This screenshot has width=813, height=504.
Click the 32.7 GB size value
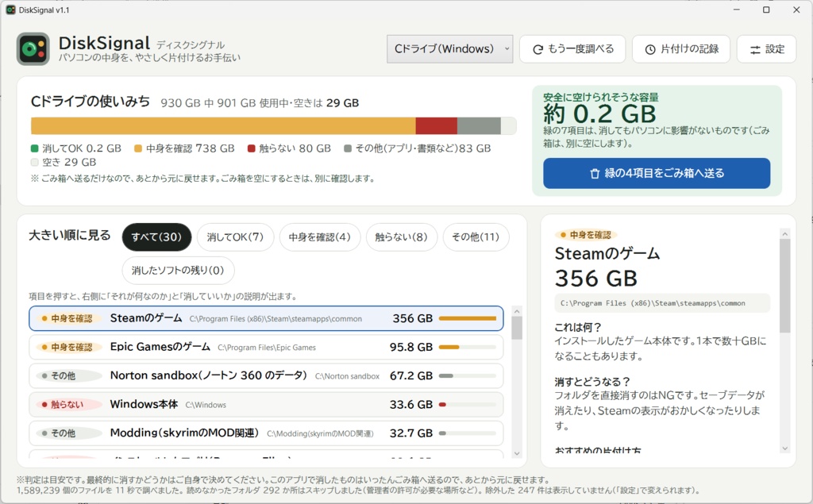point(411,433)
